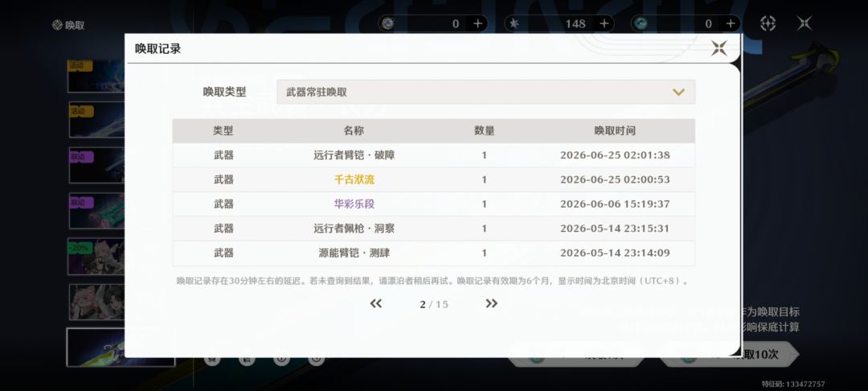Select the first 活动 banner thumbnail
Screen dimensions: 868x391
pyautogui.click(x=96, y=76)
